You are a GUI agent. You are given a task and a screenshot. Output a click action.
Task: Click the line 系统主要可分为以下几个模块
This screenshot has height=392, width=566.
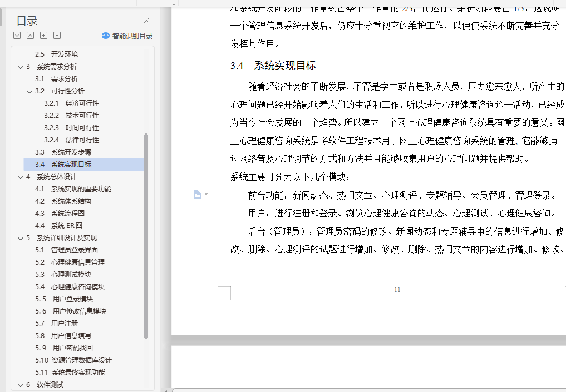[290, 177]
